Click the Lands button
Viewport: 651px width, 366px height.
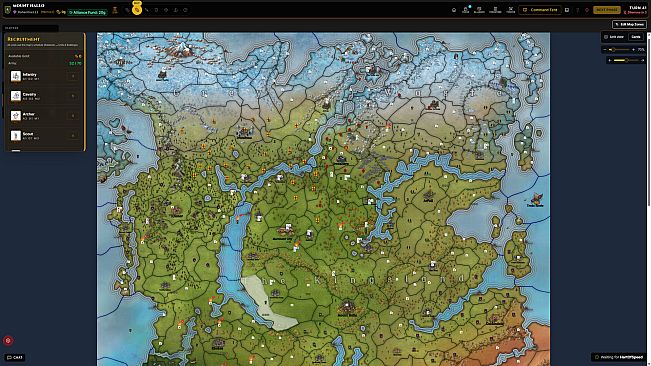pyautogui.click(x=636, y=37)
